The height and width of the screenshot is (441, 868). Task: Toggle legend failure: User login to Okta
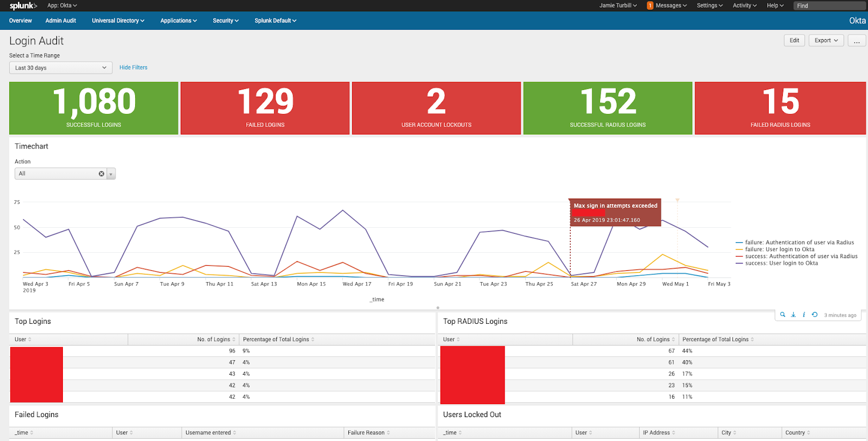point(775,250)
